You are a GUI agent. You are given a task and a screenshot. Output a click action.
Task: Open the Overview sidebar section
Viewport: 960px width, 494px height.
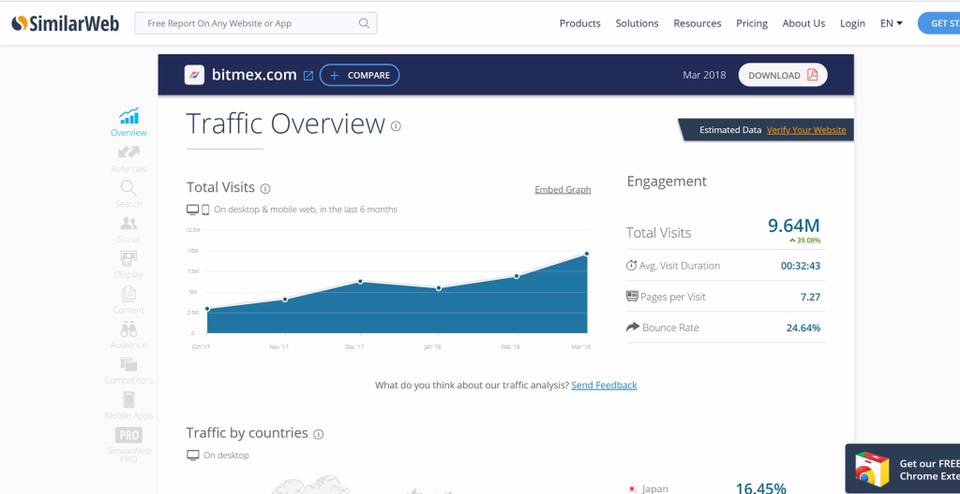tap(129, 122)
